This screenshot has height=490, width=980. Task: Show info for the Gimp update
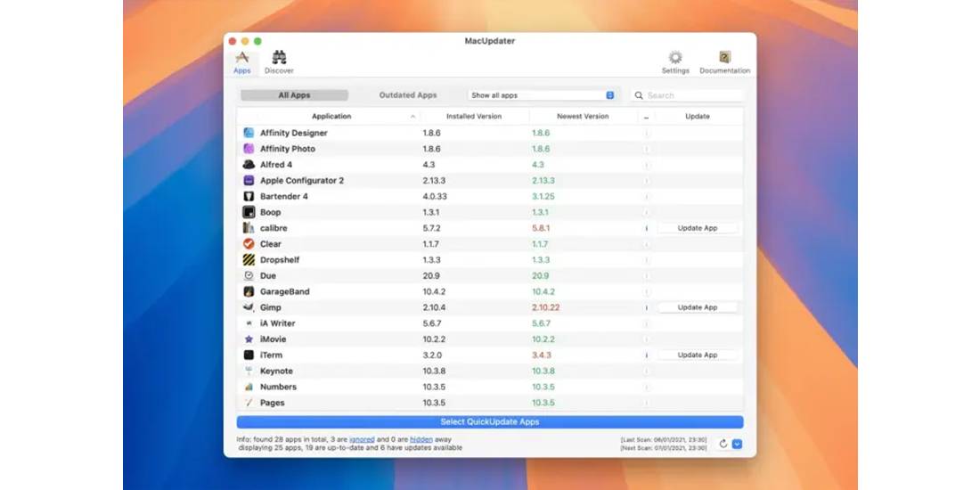tap(646, 307)
